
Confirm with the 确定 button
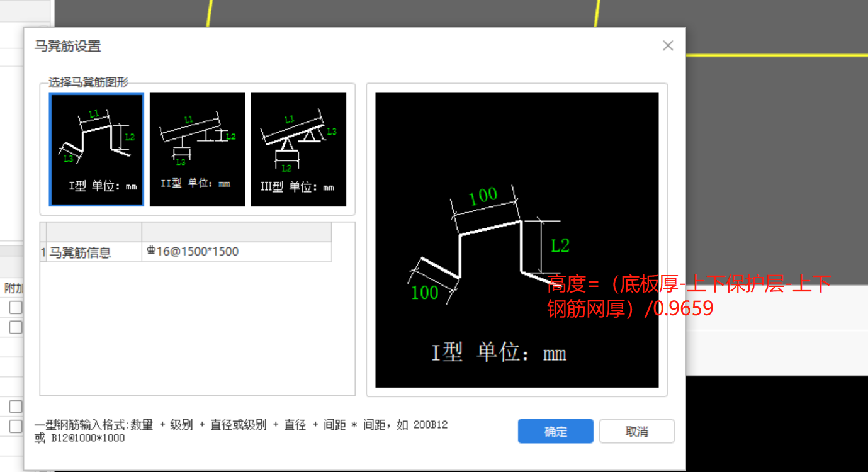click(556, 432)
